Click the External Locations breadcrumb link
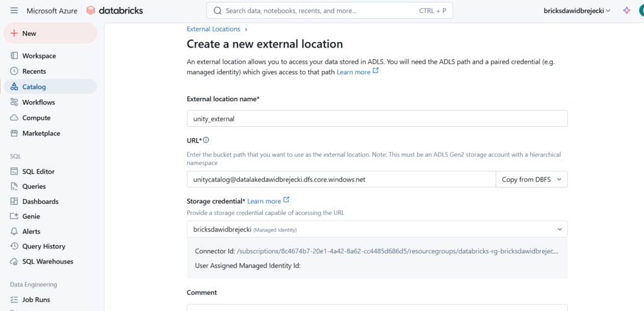This screenshot has width=644, height=311. [213, 29]
